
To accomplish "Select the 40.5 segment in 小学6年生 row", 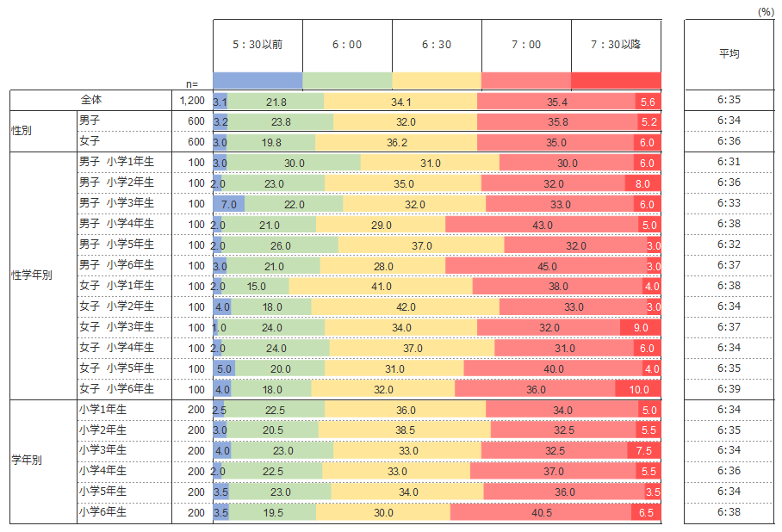I will [x=541, y=512].
